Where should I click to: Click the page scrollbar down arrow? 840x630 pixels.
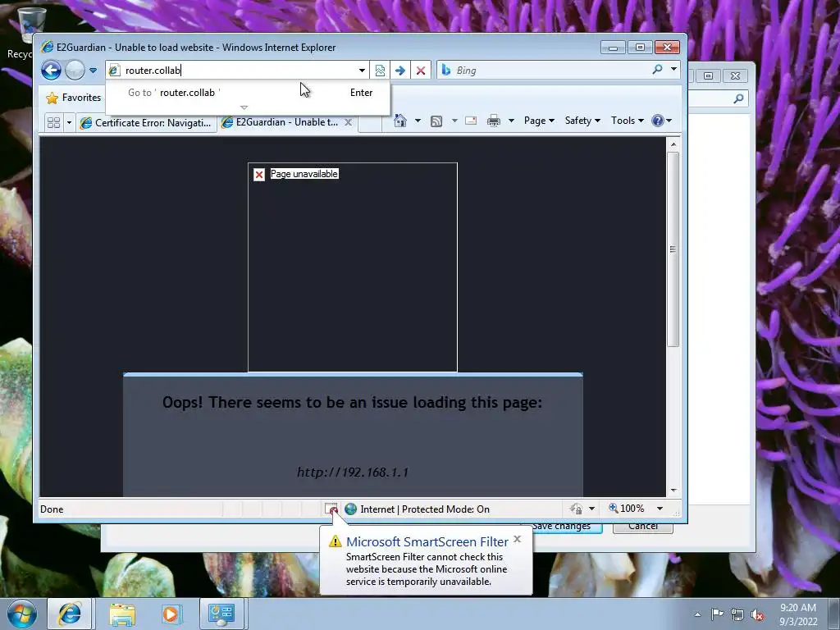[673, 491]
